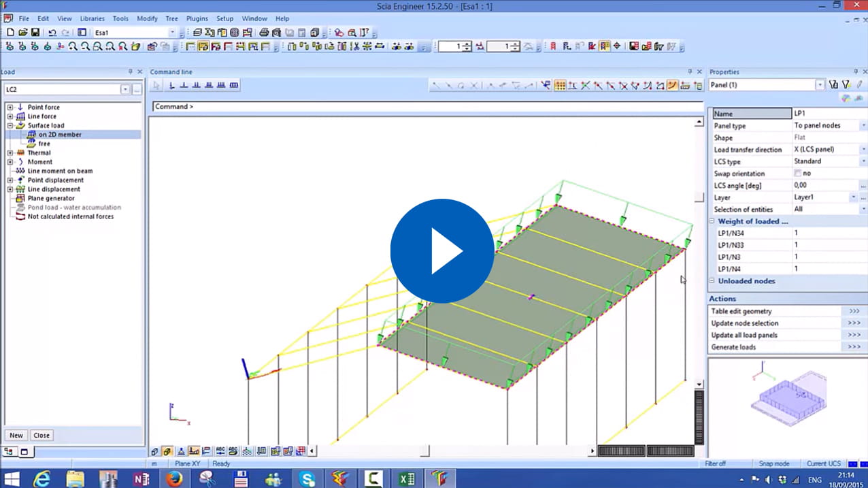Collapse the Unloaded nodes section
This screenshot has width=868, height=488.
712,281
